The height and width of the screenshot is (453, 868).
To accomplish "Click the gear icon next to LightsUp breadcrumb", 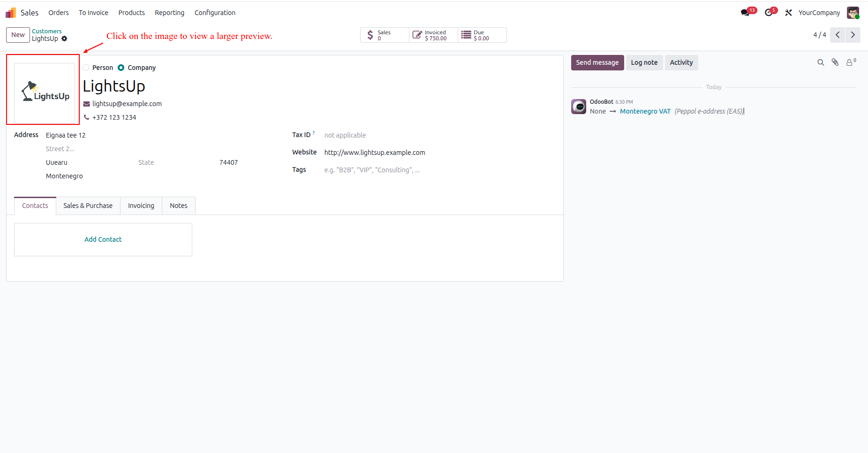I will (x=64, y=38).
